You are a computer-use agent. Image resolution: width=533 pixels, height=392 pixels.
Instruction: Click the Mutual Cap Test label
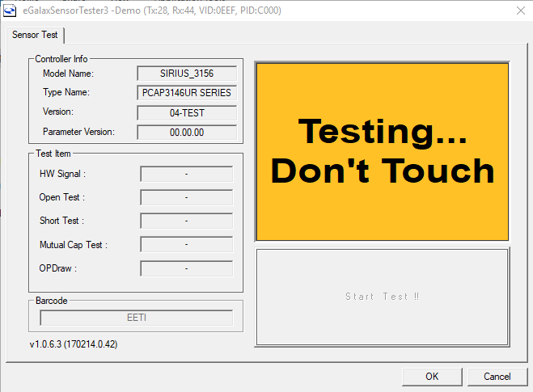(x=73, y=245)
